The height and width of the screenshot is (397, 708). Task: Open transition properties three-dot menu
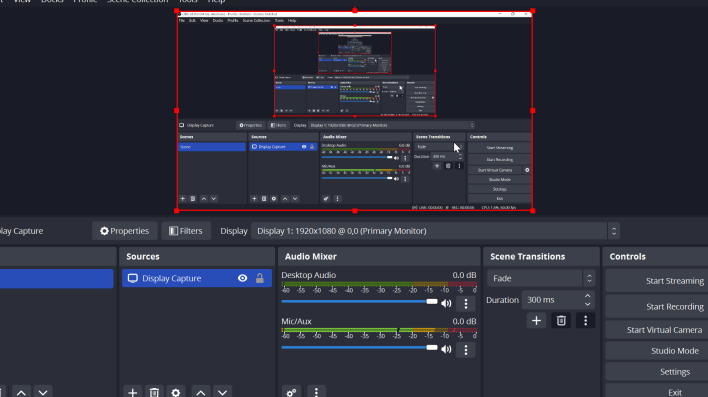coord(585,321)
